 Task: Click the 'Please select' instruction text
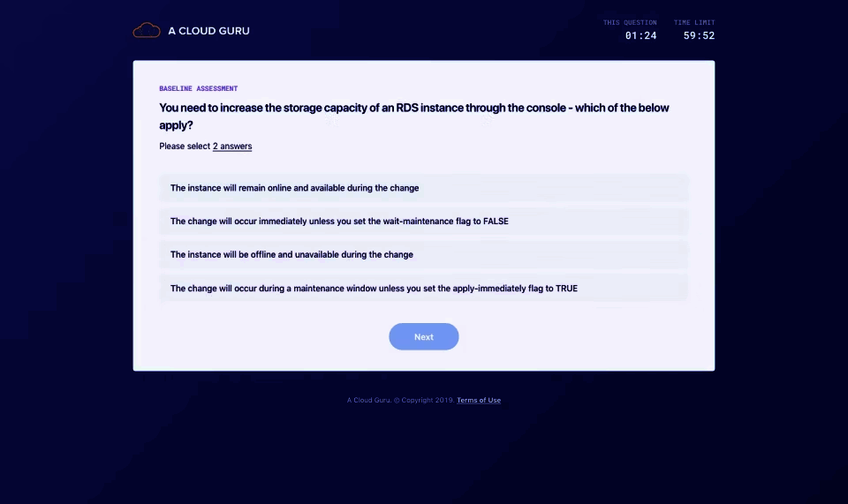coord(185,147)
